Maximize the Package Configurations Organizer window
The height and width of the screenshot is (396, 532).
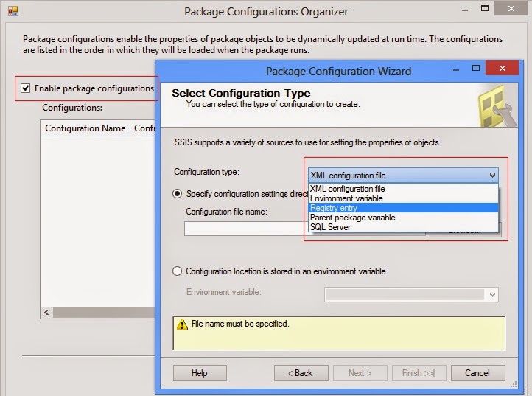pos(485,9)
